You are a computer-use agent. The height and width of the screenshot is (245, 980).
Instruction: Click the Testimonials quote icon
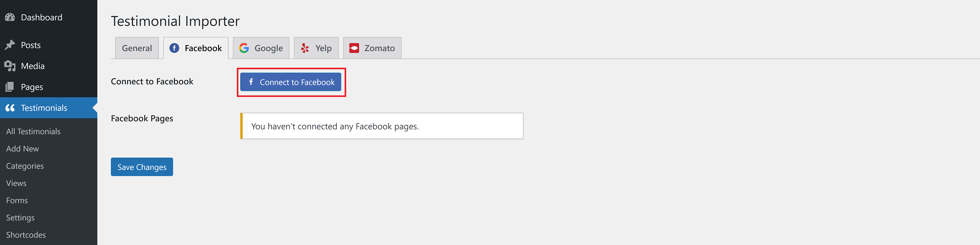[10, 108]
